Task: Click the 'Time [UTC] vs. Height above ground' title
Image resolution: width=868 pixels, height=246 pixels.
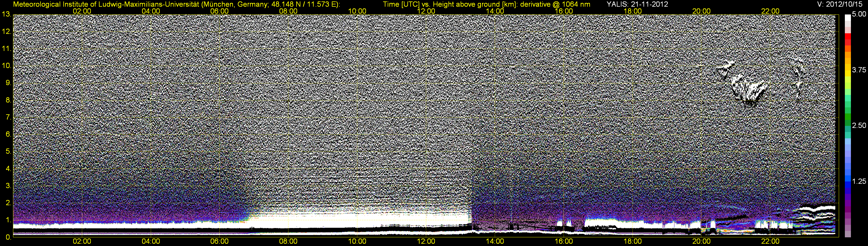Action: 487,4
